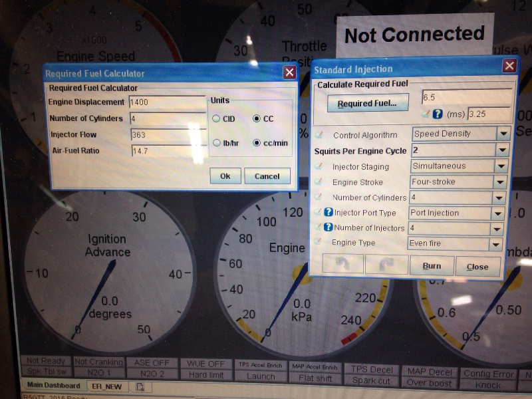Click the Ok button in Required Fuel Calculator
532x399 pixels.
(225, 176)
